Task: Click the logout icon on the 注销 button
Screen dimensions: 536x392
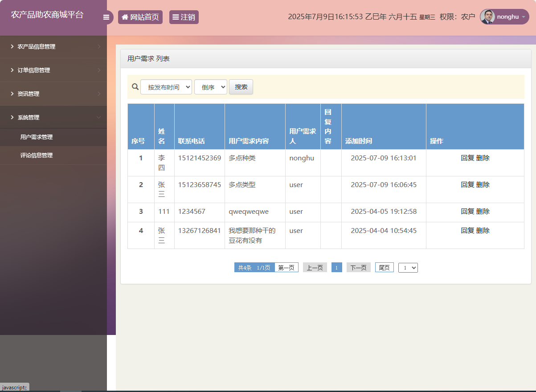Action: [176, 17]
